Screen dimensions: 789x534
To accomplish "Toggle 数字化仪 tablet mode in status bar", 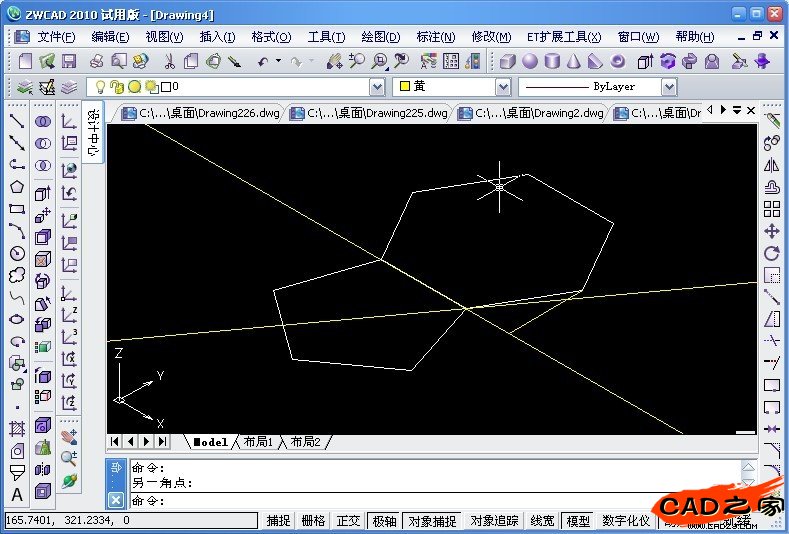I will click(626, 520).
